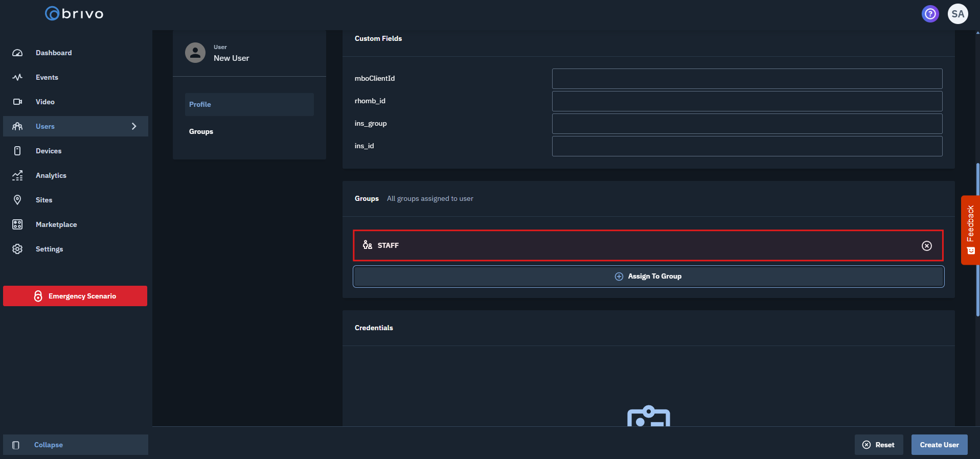Viewport: 980px width, 459px height.
Task: Click the Analytics chart icon
Action: (x=17, y=175)
